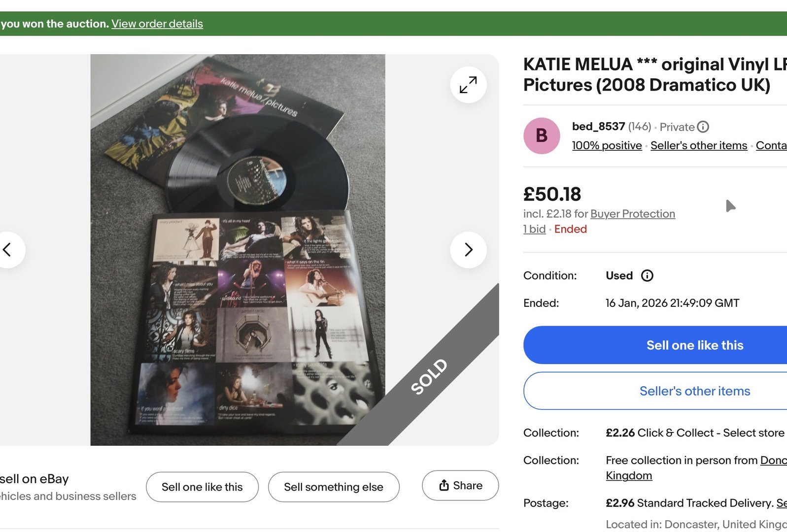Screen dimensions: 787x532
Task: Open Seller's other items link near feedback
Action: click(x=698, y=146)
